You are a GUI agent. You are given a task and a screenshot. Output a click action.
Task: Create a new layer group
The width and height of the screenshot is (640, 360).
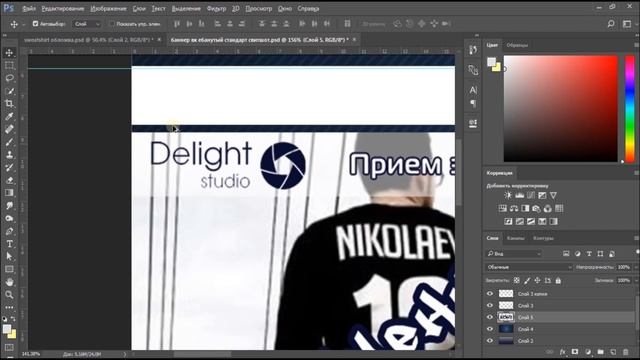(600, 351)
